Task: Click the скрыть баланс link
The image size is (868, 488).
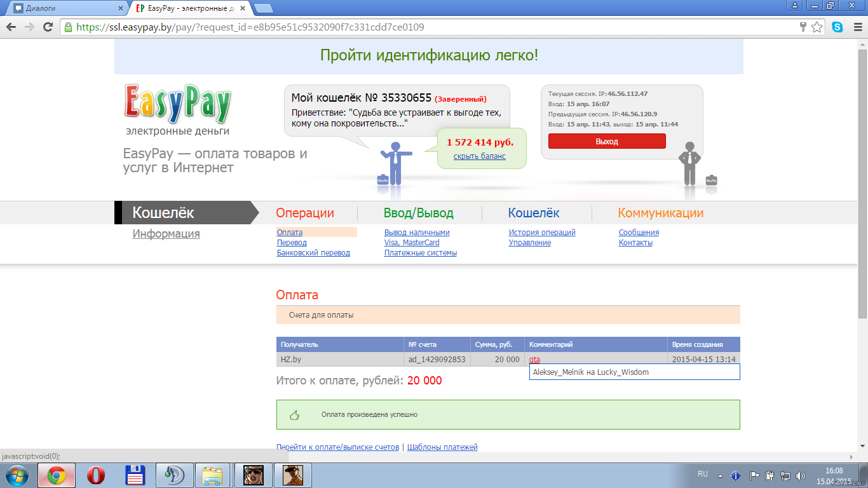Action: coord(480,156)
